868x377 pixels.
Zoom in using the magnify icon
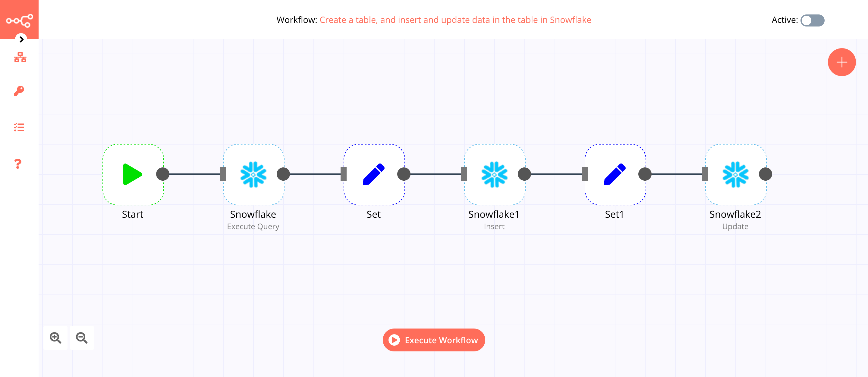55,337
